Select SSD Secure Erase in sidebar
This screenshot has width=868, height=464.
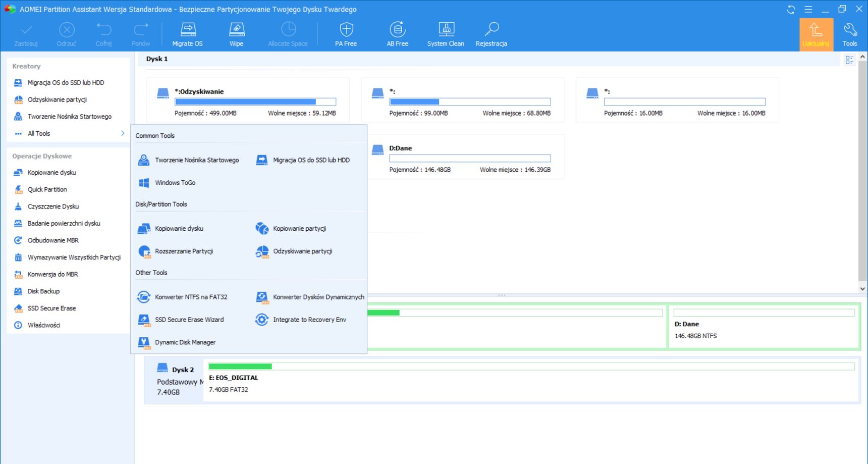tap(51, 308)
